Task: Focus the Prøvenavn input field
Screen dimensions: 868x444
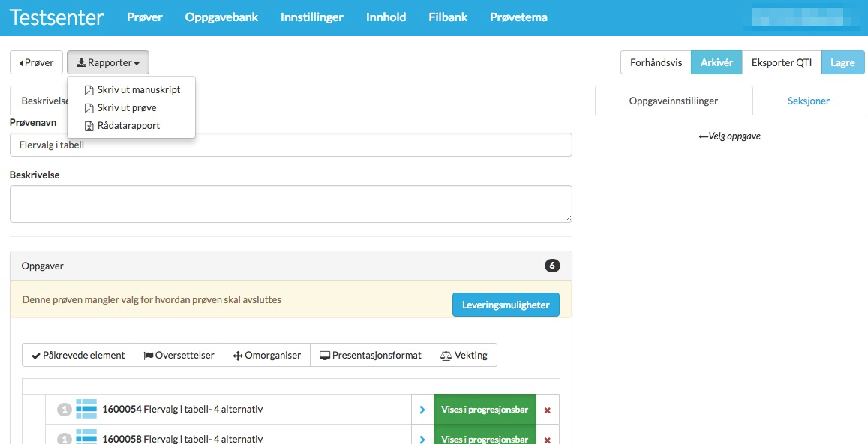Action: [x=290, y=145]
